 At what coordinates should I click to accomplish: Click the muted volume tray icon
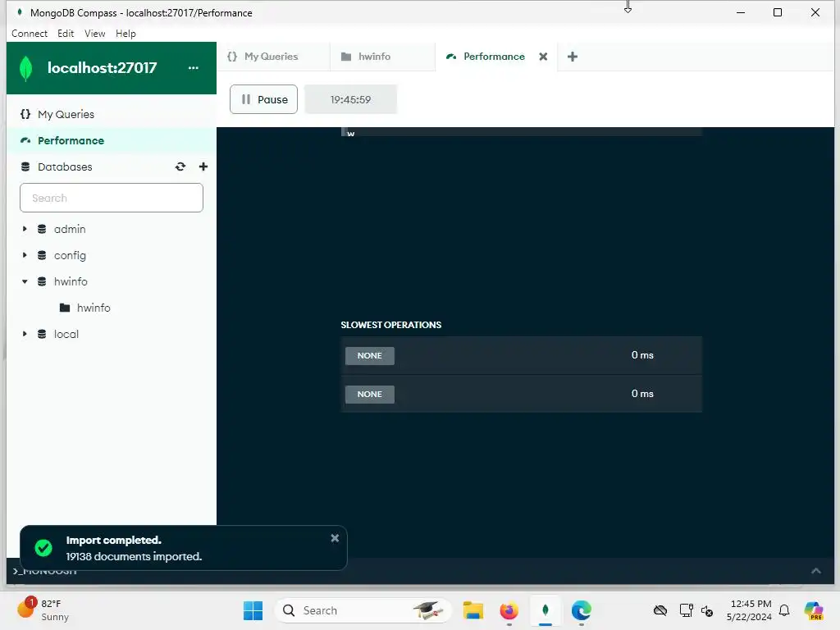(x=707, y=610)
